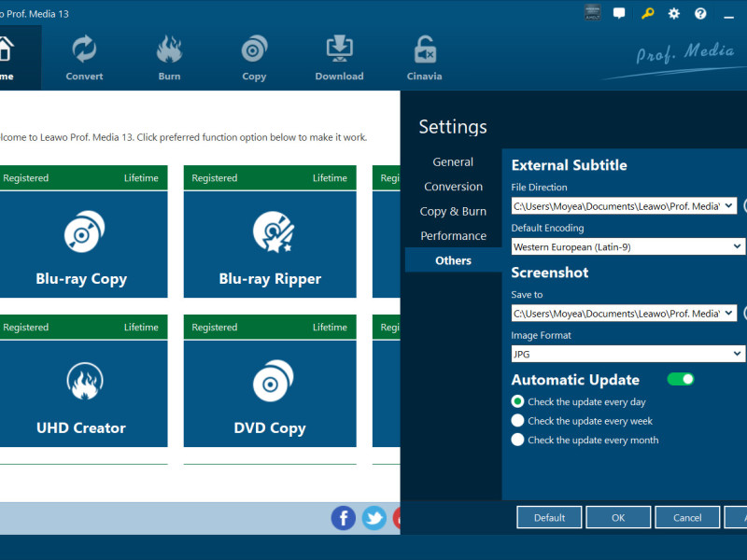Switch to General settings tab

(x=453, y=161)
